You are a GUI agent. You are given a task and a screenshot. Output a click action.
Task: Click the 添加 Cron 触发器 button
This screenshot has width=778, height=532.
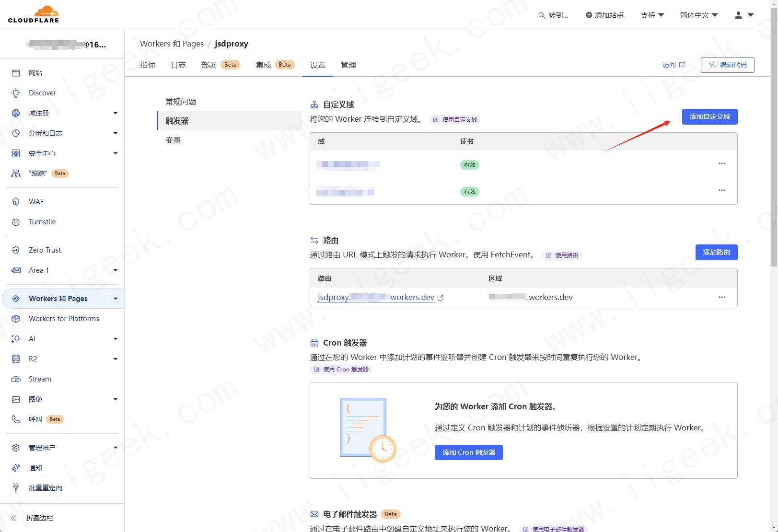(468, 452)
